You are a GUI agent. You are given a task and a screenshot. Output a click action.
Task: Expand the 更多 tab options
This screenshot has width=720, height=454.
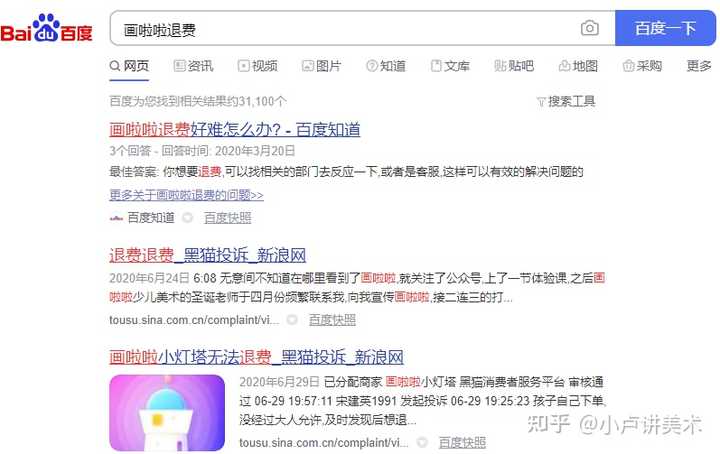pos(698,66)
